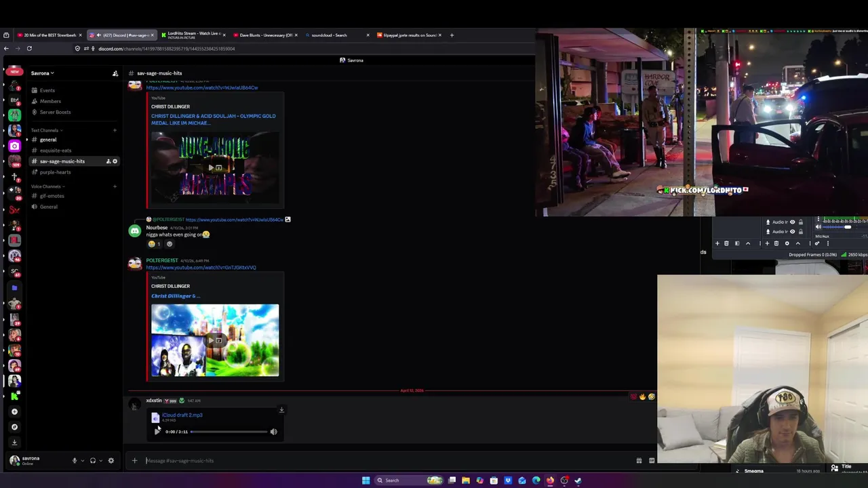The width and height of the screenshot is (868, 488).
Task: Mute the OBS mixer speaker icon
Action: [818, 227]
